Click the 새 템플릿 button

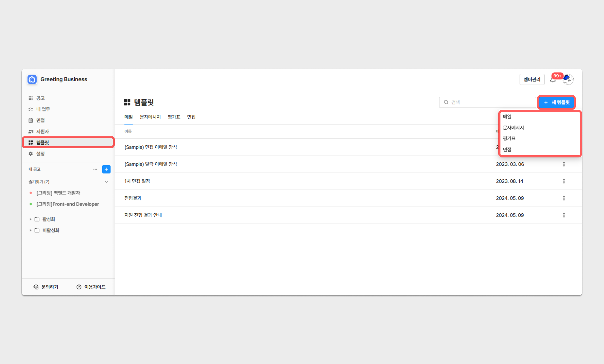click(556, 102)
